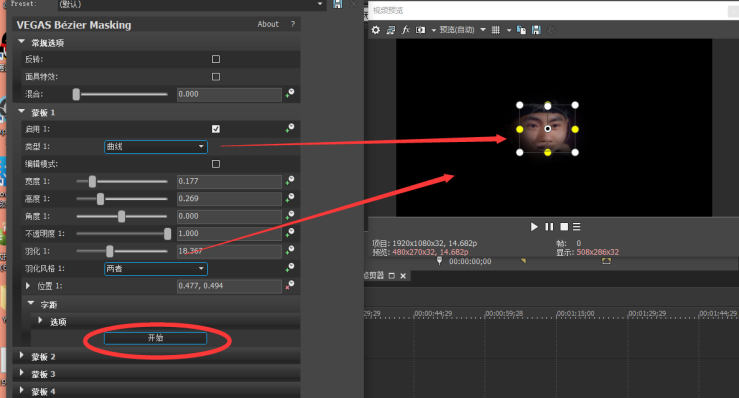Click the 00:00:00;00 timecode in trimmer
The image size is (739, 398).
pos(470,262)
